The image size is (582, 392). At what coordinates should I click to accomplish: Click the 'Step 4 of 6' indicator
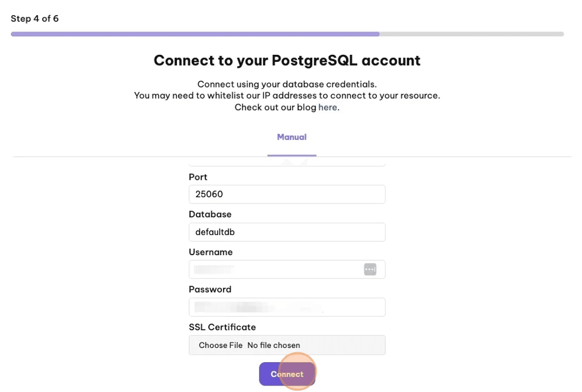coord(35,18)
